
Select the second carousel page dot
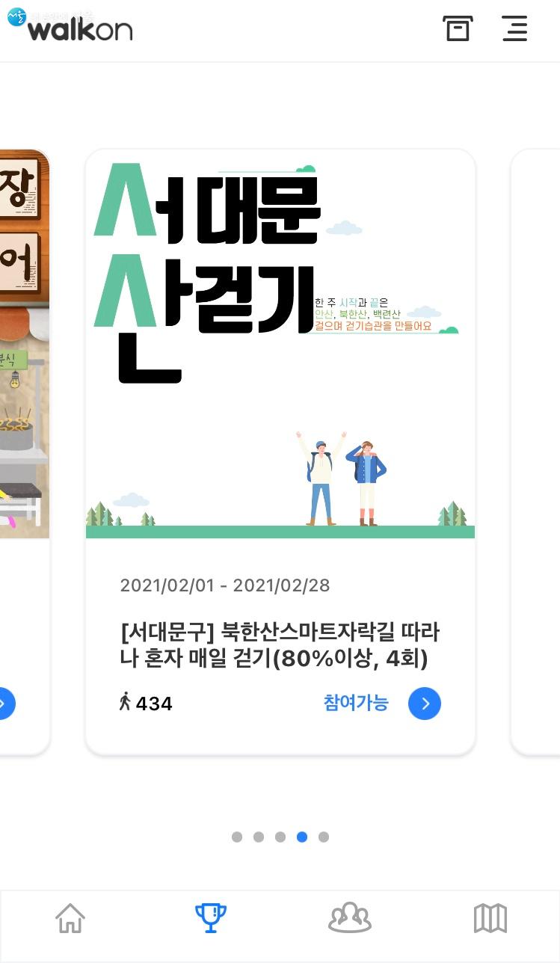click(x=259, y=837)
